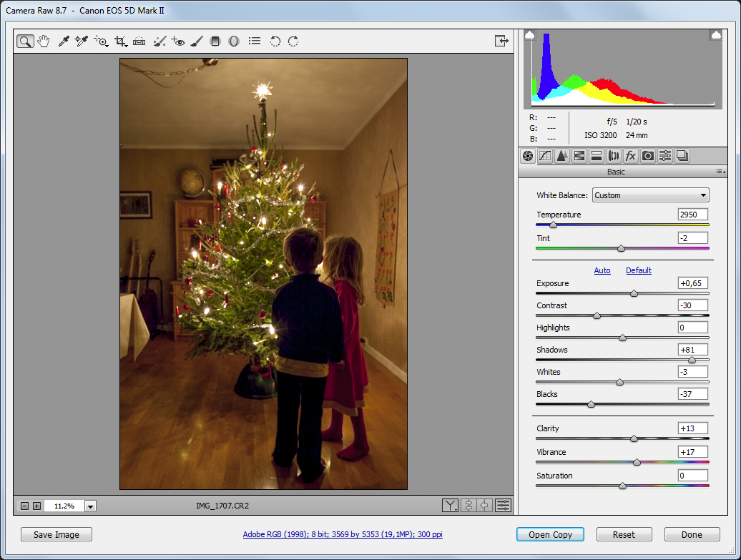The height and width of the screenshot is (560, 741).
Task: Click the 11,2% zoom level field
Action: tap(64, 506)
